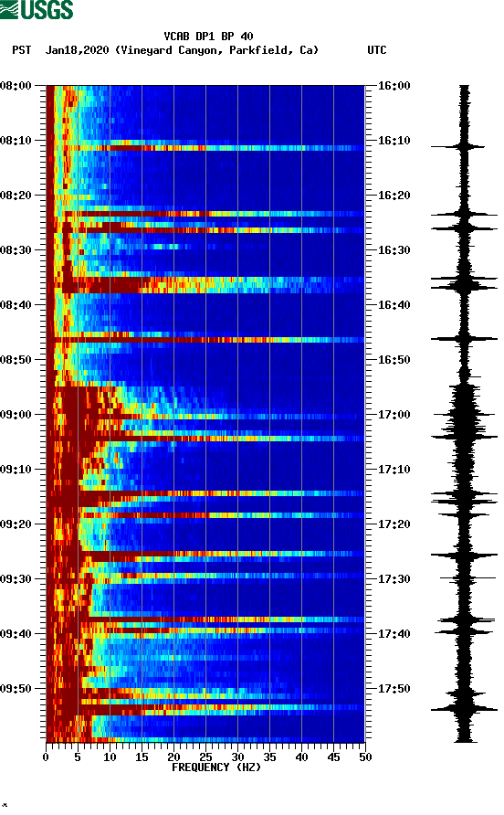Screen dimensions: 504x815
Task: Click the 09:30 PST time label
Action: 16,579
